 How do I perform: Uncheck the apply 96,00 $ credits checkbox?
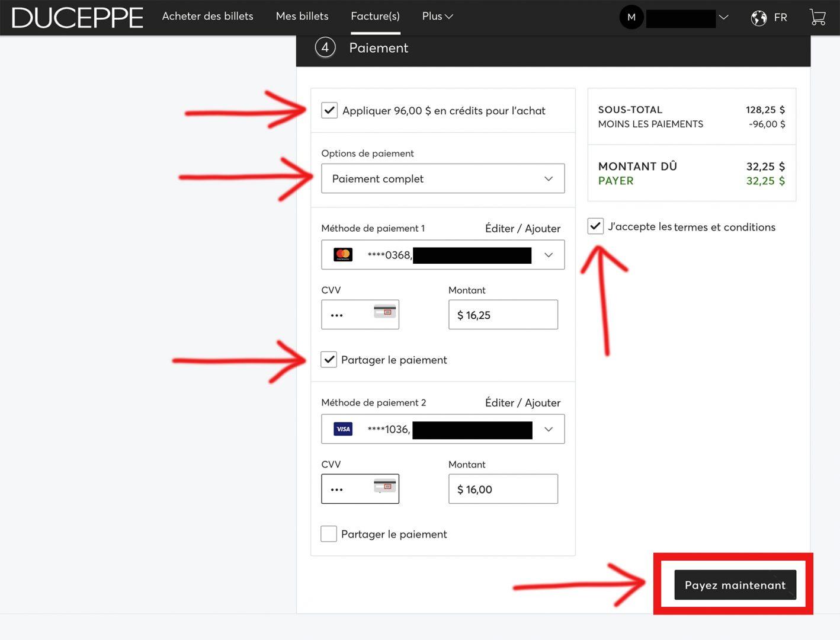[329, 110]
